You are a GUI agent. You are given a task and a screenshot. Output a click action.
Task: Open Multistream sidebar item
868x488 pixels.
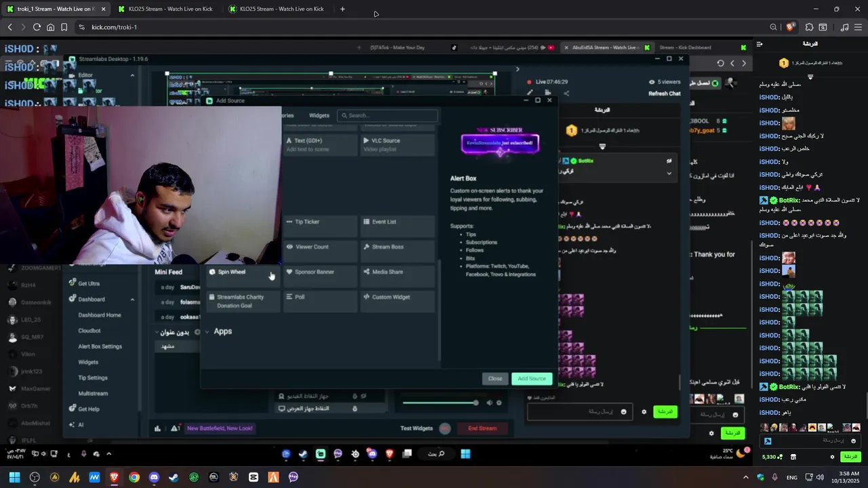(x=93, y=393)
